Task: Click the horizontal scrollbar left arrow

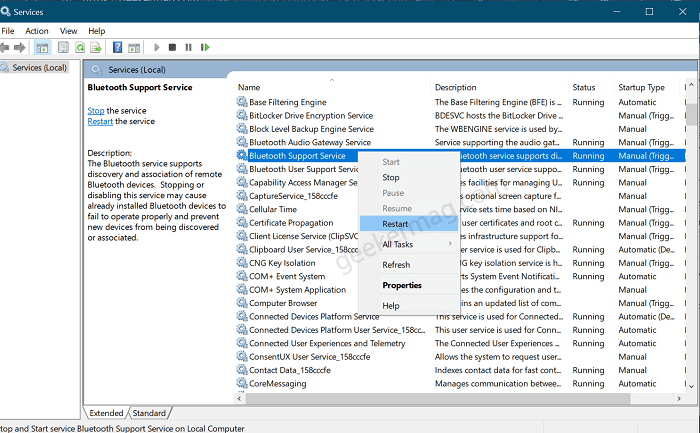Action: [x=239, y=398]
